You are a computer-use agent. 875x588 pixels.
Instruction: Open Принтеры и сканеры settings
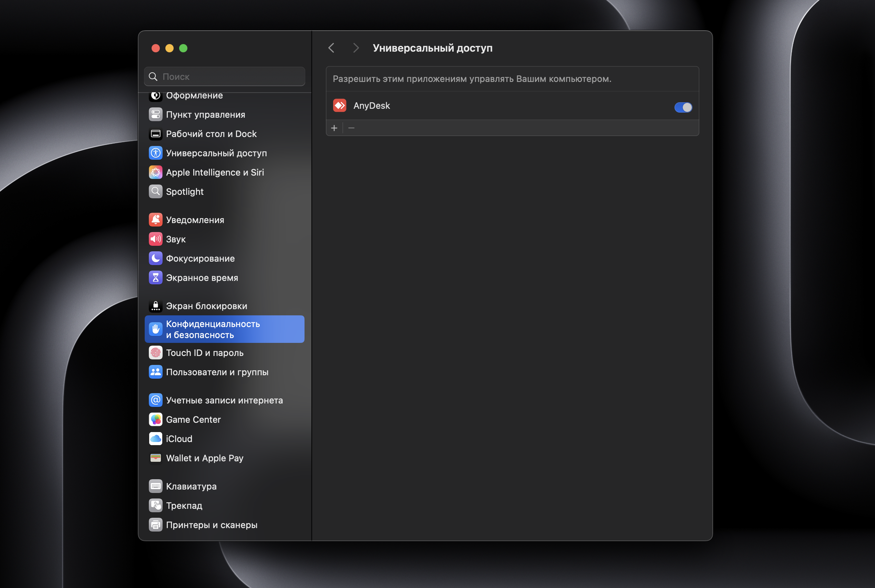coord(224,525)
